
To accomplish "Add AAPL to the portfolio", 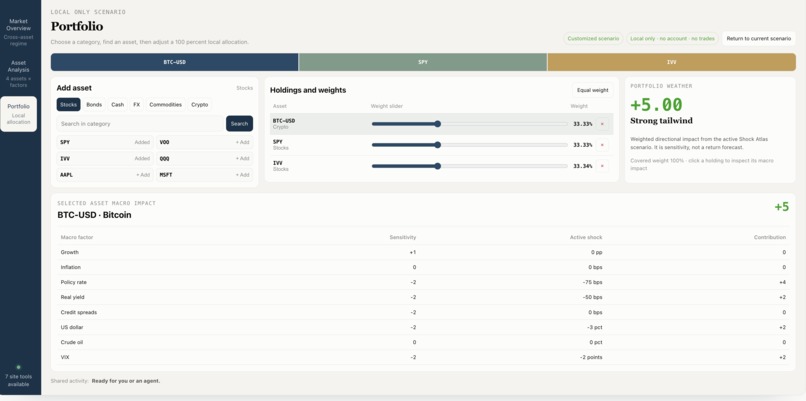I will pos(105,175).
